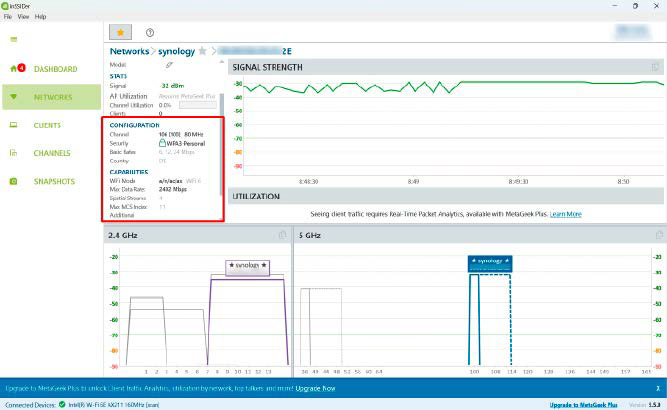Screen dimensions: 667x410
Task: Open the Help menu
Action: point(40,17)
